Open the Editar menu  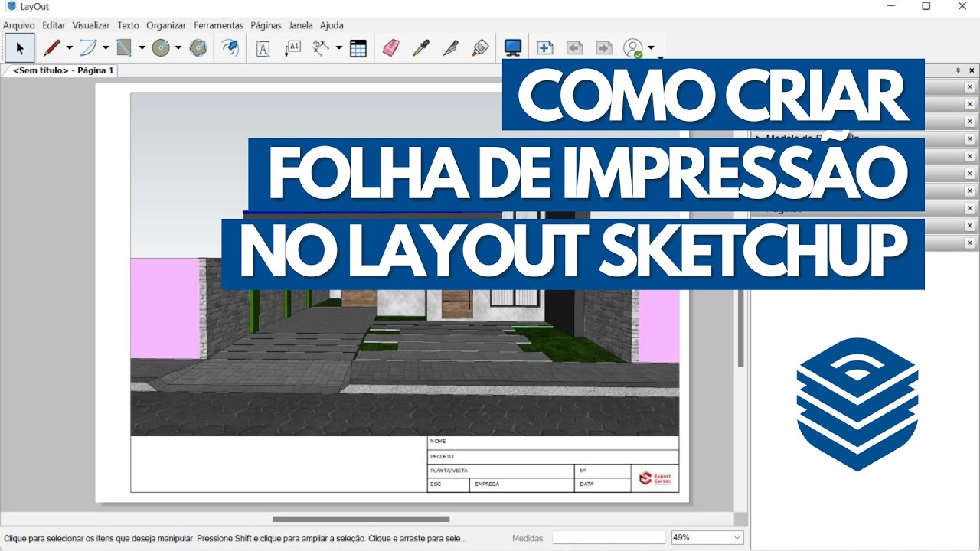click(54, 25)
